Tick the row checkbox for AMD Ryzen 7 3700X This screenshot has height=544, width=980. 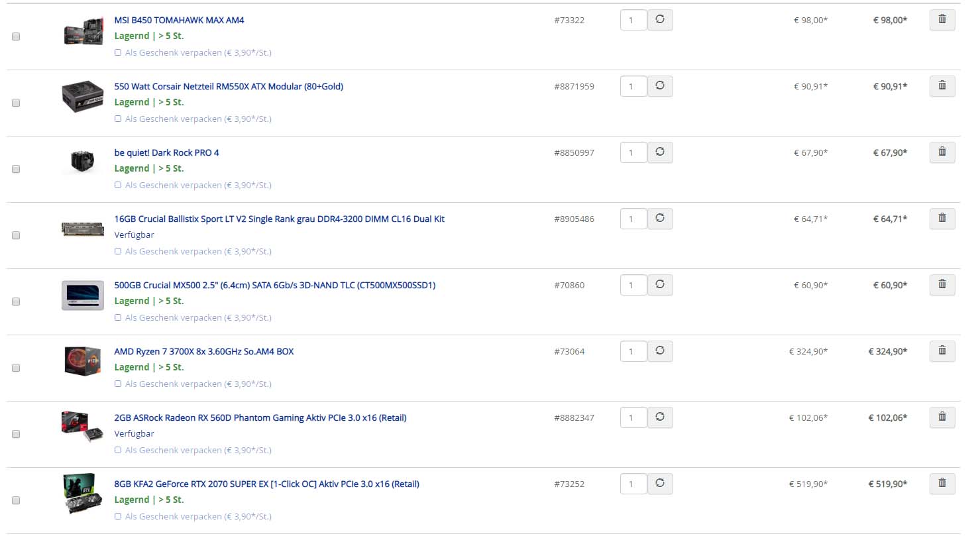[16, 368]
